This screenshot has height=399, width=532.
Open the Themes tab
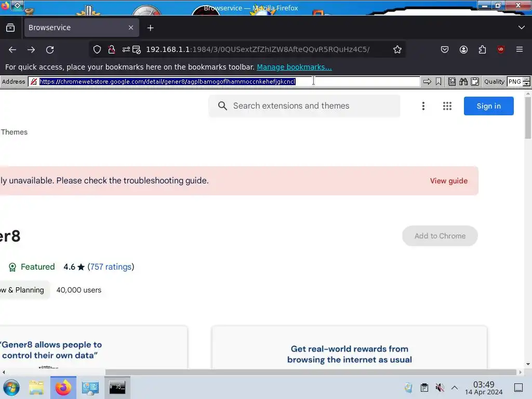[14, 132]
